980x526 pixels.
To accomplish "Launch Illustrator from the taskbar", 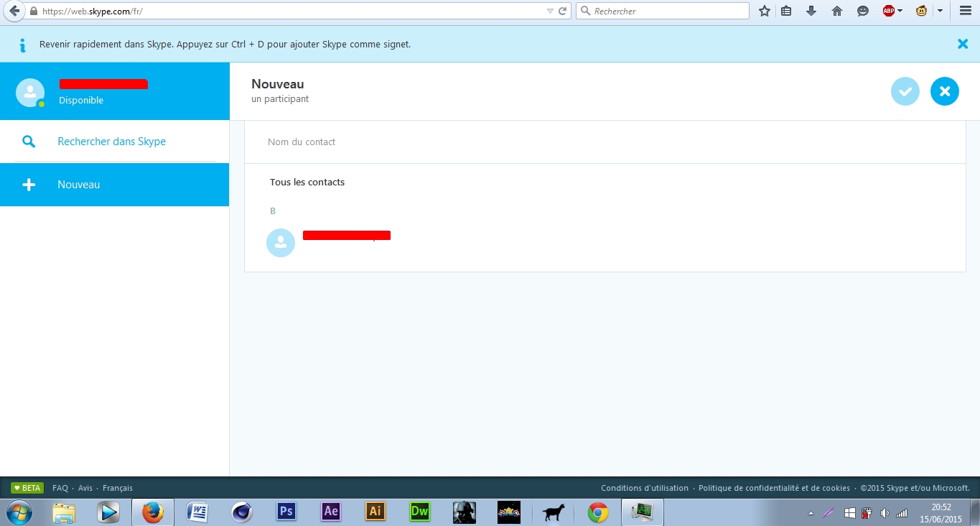I will pos(375,512).
